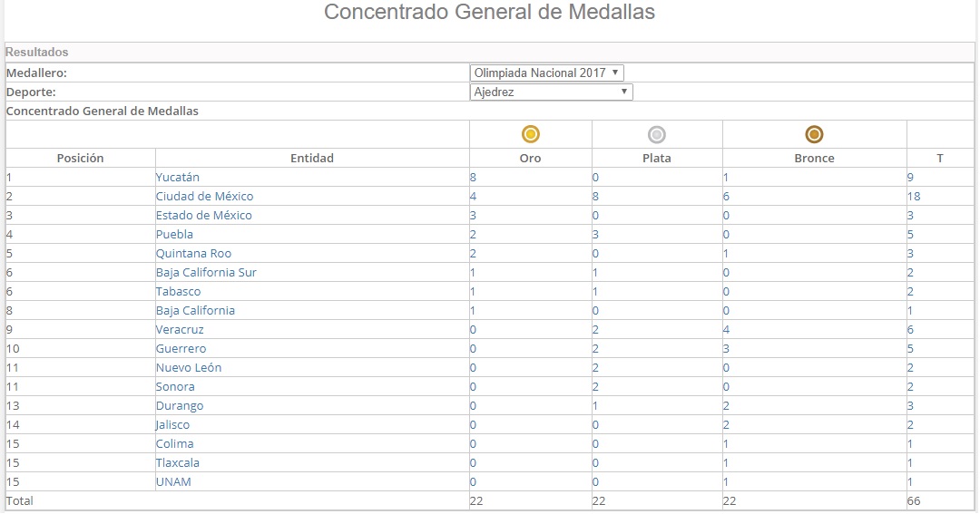Click the Nuevo León link

pyautogui.click(x=189, y=368)
